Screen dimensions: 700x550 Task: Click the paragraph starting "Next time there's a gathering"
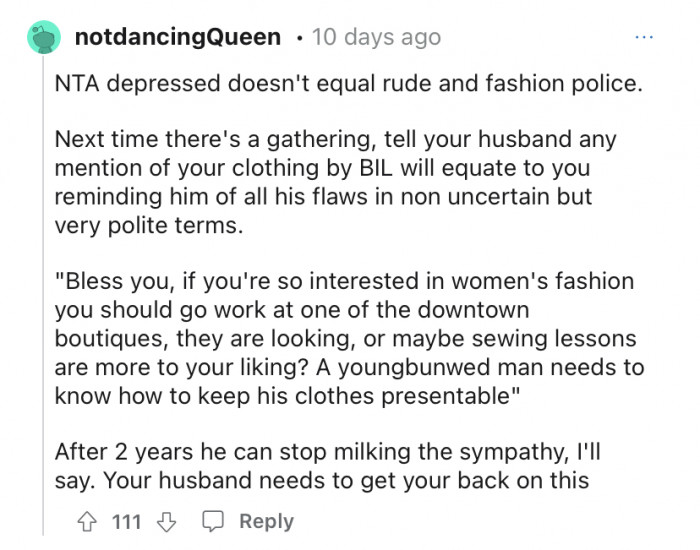[335, 182]
